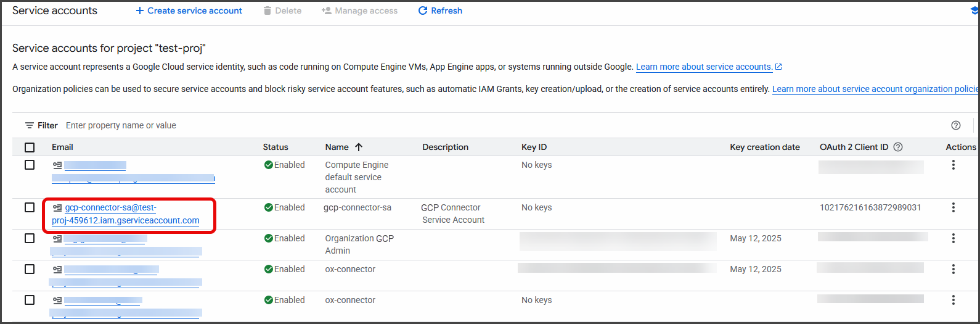
Task: Open the table help question-mark icon
Action: (955, 125)
